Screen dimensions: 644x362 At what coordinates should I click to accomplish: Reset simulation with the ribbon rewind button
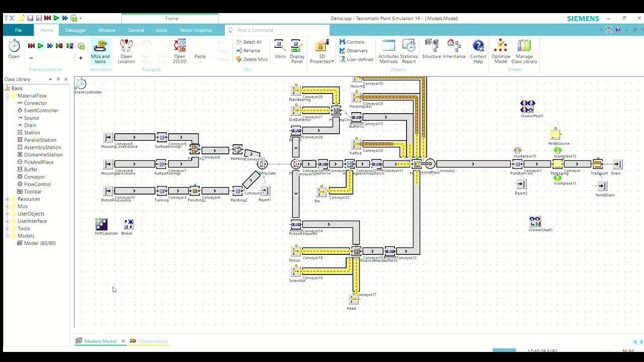[x=31, y=46]
